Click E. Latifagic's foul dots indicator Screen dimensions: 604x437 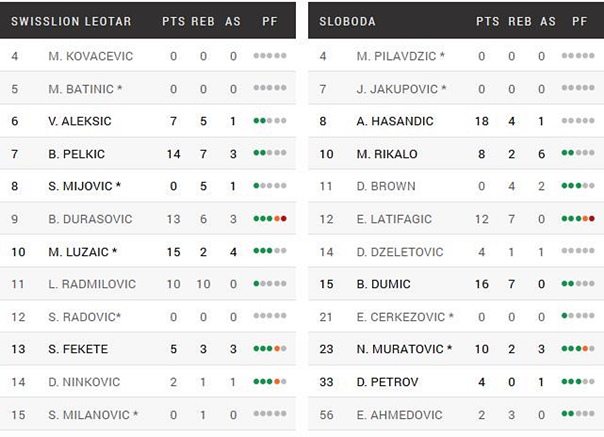[x=578, y=218]
